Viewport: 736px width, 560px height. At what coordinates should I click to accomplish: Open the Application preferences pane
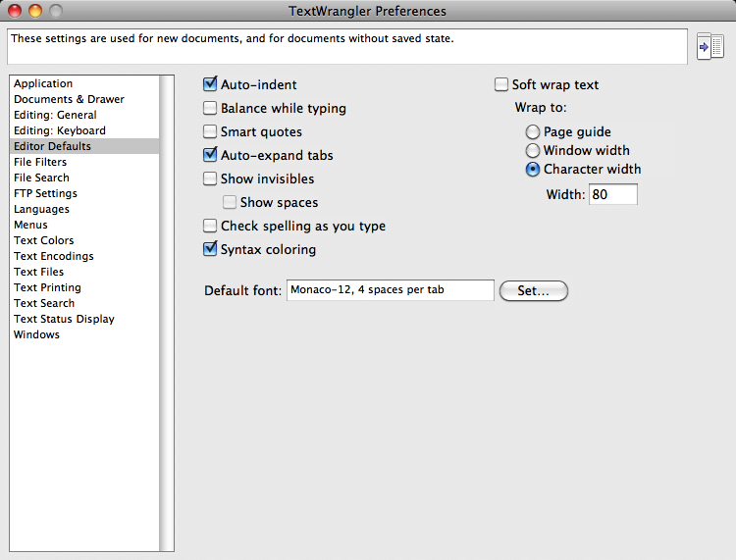(x=43, y=84)
